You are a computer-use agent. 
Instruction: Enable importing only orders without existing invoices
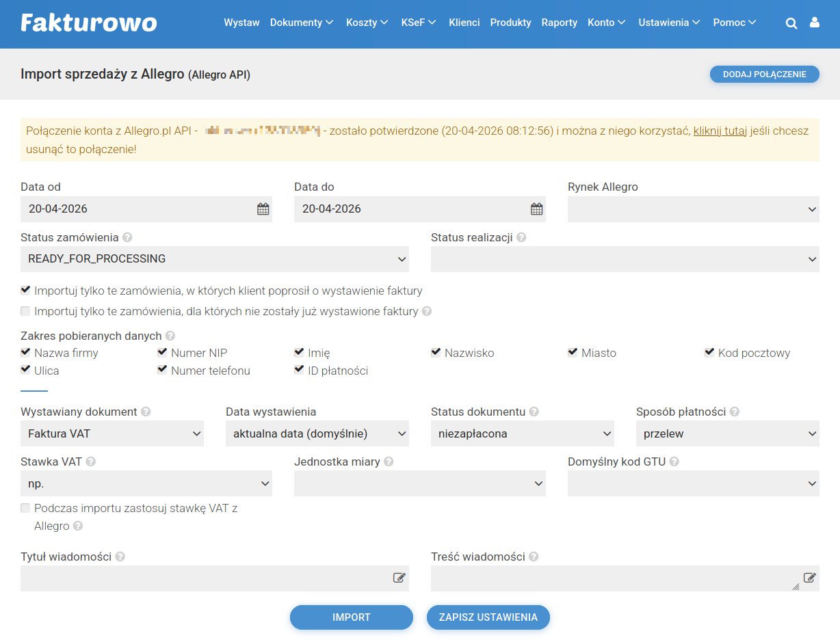[x=25, y=310]
